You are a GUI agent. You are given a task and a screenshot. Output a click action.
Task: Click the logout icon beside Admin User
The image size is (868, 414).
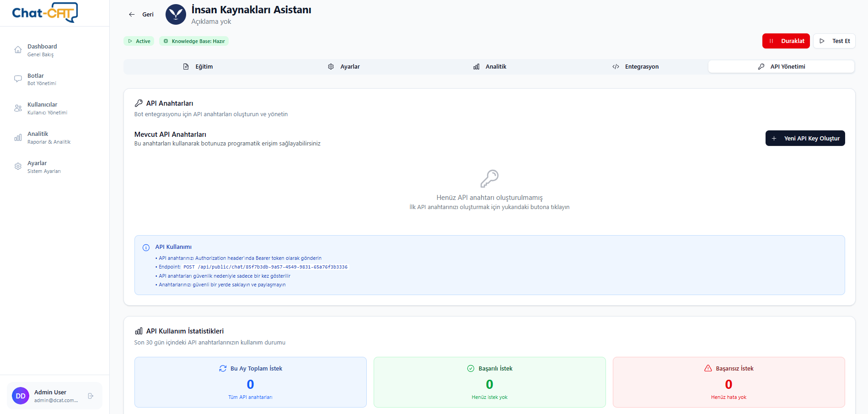tap(91, 396)
